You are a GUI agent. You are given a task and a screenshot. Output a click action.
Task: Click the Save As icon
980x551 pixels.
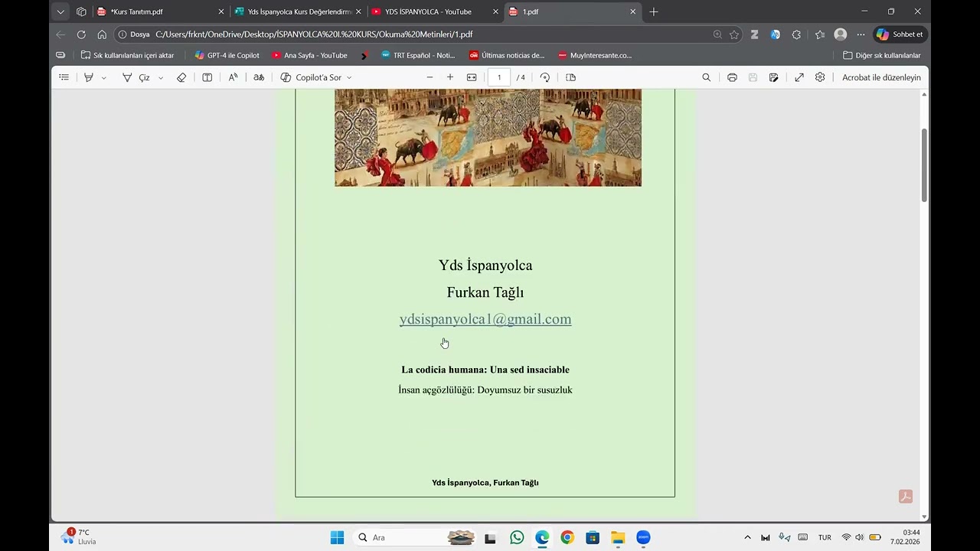click(774, 77)
